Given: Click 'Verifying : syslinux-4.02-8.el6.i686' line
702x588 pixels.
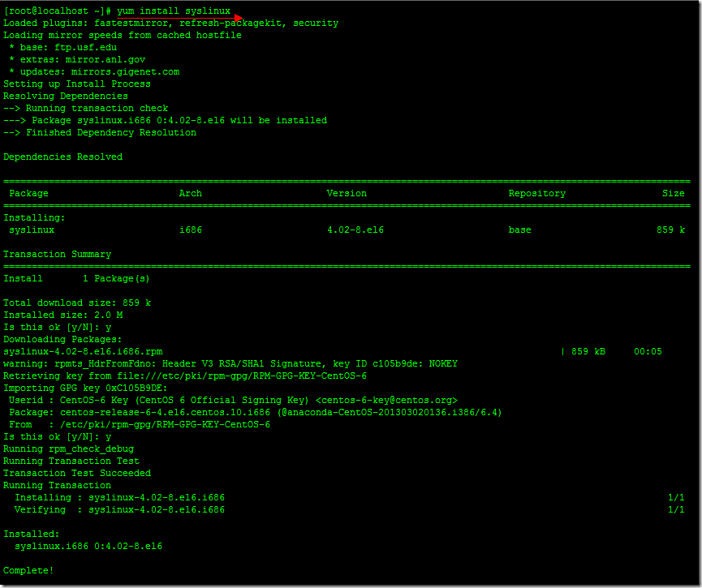Looking at the screenshot, I should 119,509.
